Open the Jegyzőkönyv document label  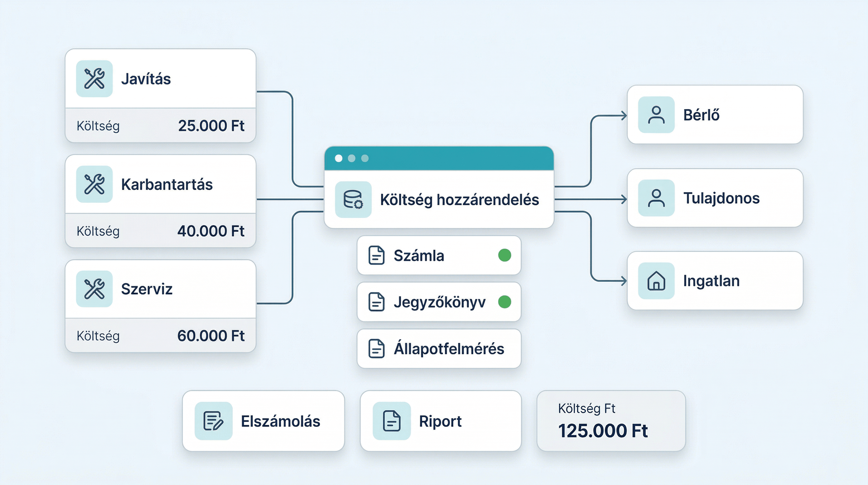[x=439, y=302]
